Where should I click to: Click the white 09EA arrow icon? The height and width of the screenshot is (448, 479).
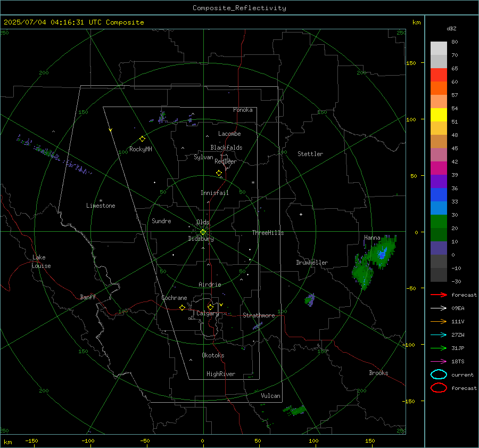coord(439,308)
